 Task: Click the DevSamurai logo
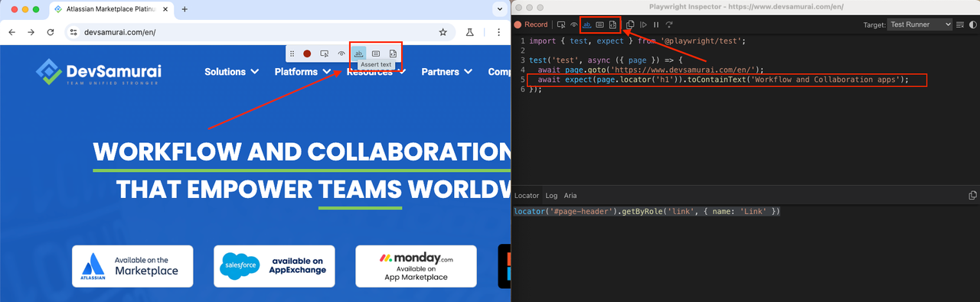(98, 73)
